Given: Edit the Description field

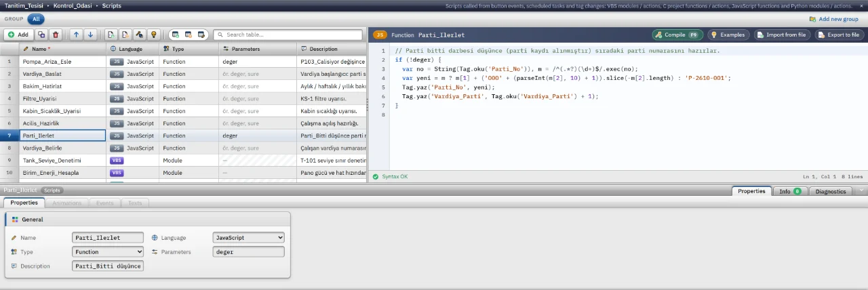Looking at the screenshot, I should tap(108, 266).
